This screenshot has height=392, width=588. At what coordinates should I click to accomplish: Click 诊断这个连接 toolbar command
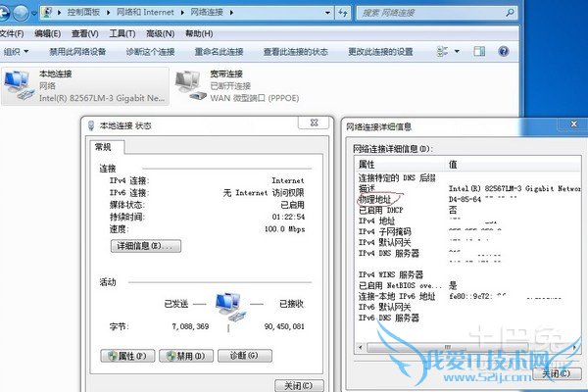coord(150,51)
